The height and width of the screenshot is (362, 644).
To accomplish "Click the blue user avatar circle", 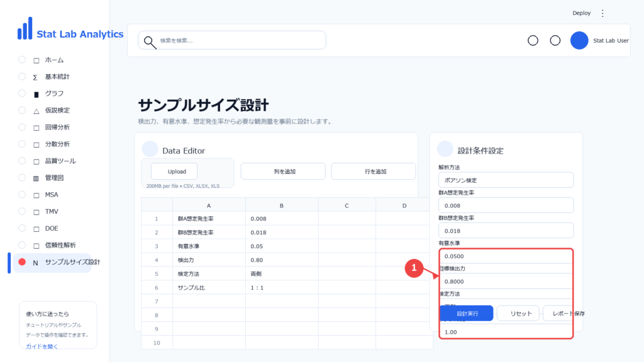I will coord(579,40).
